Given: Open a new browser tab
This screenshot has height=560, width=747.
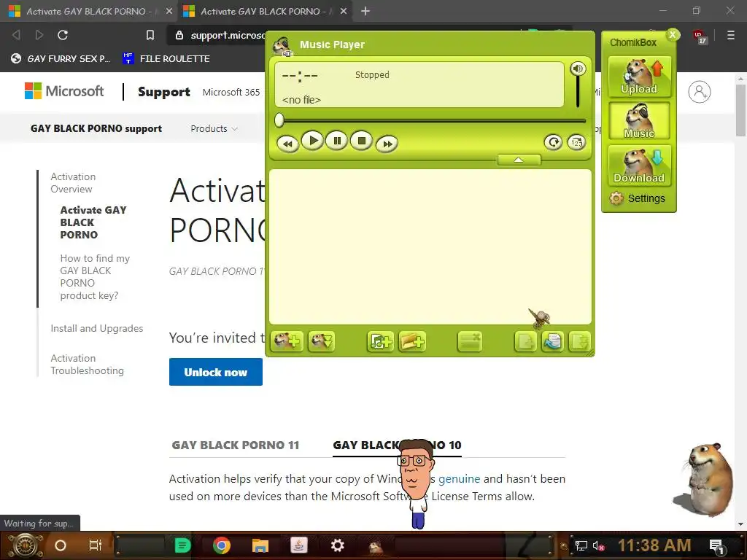Looking at the screenshot, I should (365, 11).
